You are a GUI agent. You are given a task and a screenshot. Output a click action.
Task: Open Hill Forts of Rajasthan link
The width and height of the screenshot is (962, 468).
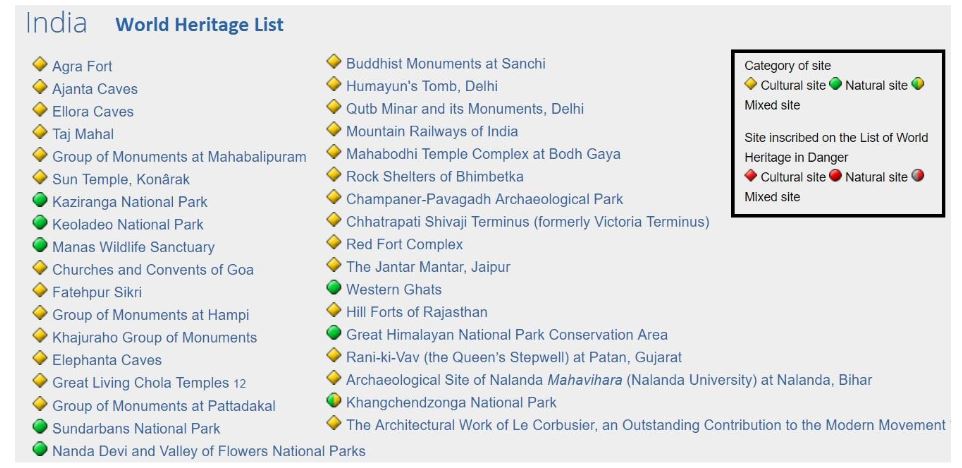point(417,312)
